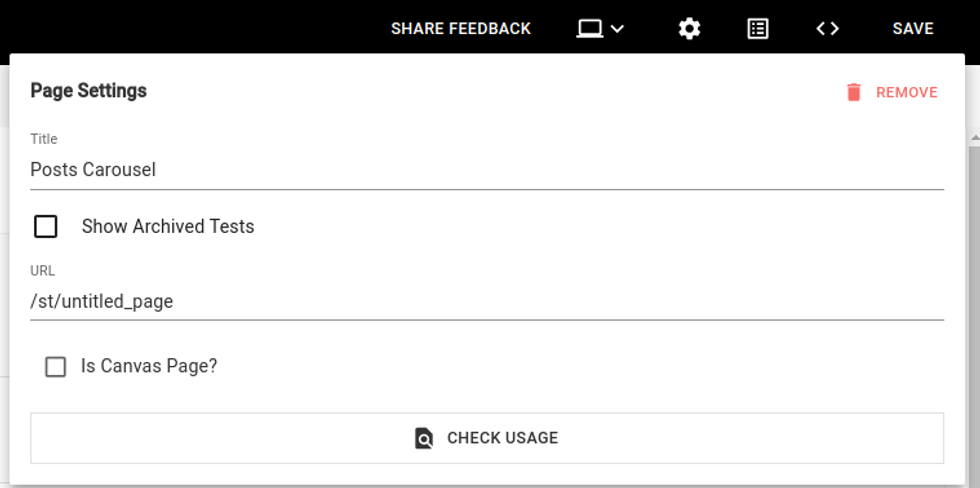
Task: Expand the device preview dropdown arrow
Action: (617, 29)
